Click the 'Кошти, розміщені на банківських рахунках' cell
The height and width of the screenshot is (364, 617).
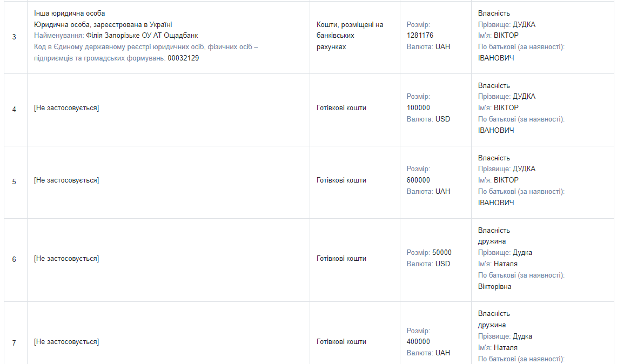click(350, 36)
